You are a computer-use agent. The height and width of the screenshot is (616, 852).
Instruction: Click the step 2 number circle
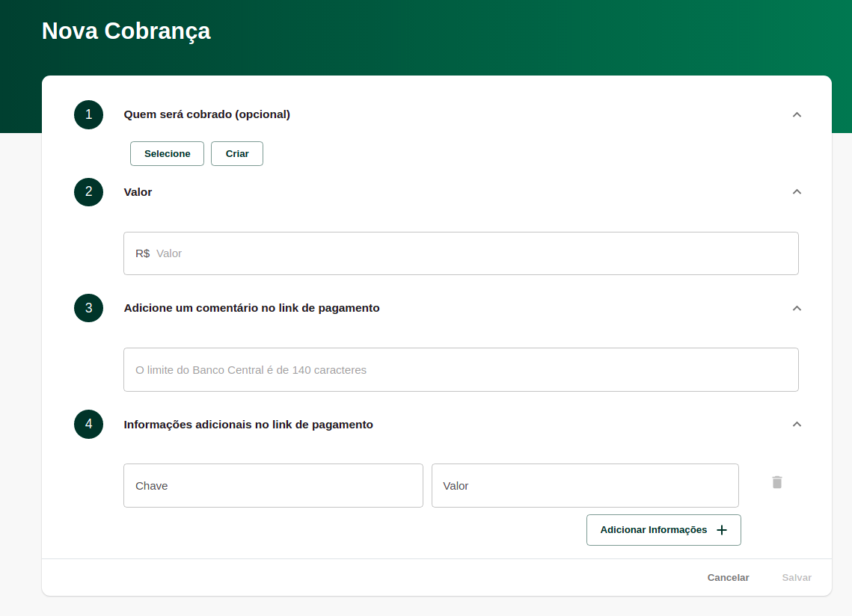[x=88, y=192]
